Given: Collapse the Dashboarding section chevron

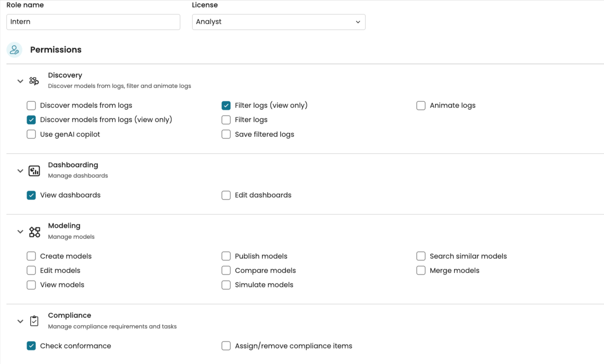Looking at the screenshot, I should (20, 171).
